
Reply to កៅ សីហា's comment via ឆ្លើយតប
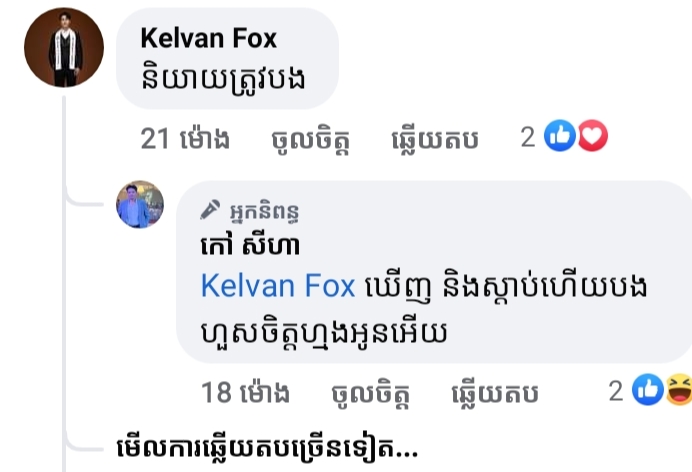point(495,393)
